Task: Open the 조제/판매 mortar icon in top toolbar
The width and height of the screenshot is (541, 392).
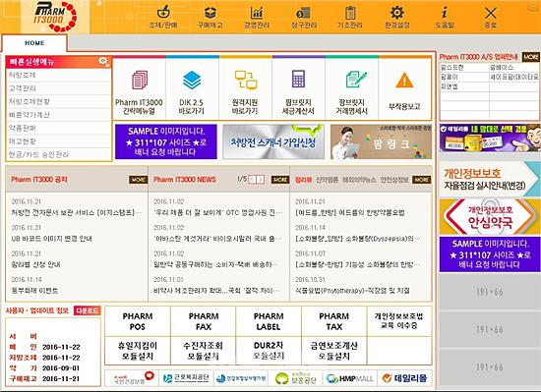Action: (163, 13)
